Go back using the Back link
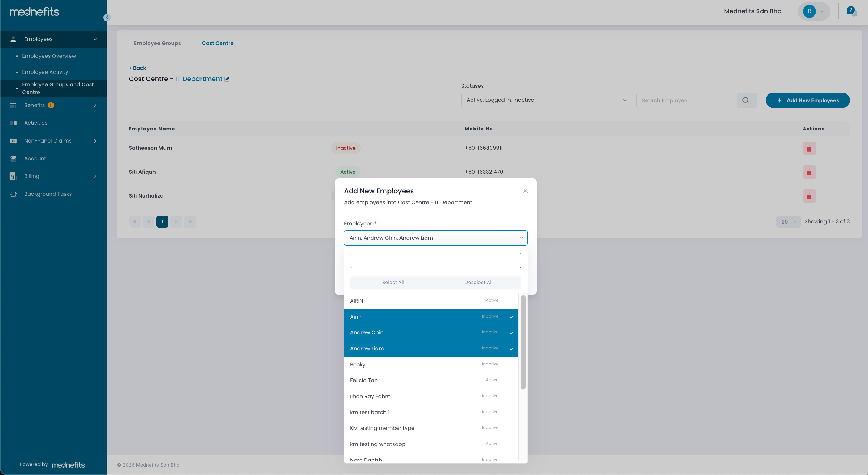Screen dimensions: 868x475 pos(137,68)
